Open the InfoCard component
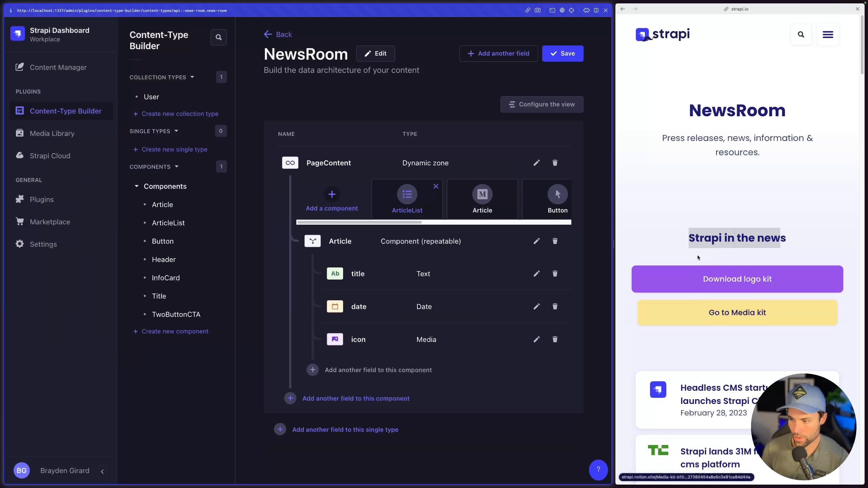868x488 pixels. pyautogui.click(x=166, y=278)
